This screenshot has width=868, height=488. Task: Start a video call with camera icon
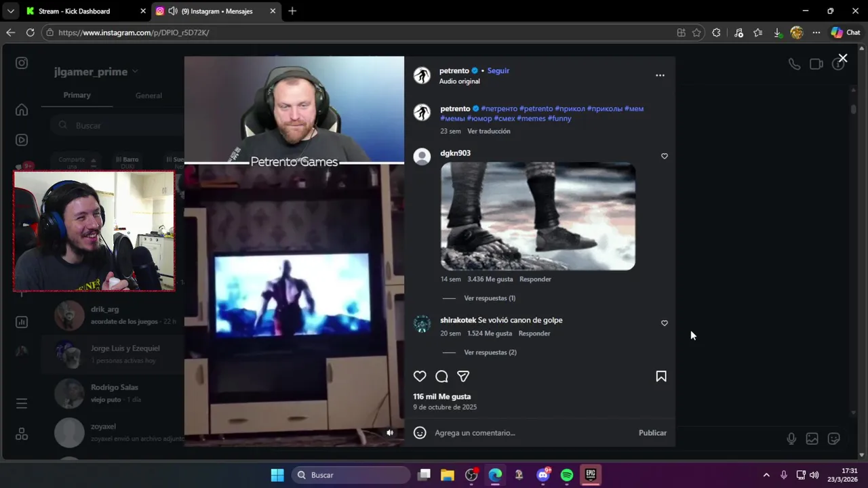tap(816, 64)
